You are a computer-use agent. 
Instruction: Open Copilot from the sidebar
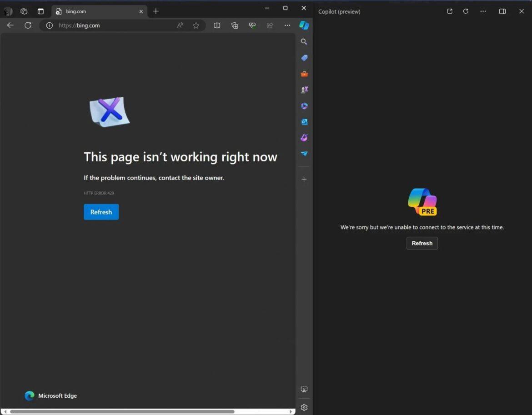click(x=304, y=25)
